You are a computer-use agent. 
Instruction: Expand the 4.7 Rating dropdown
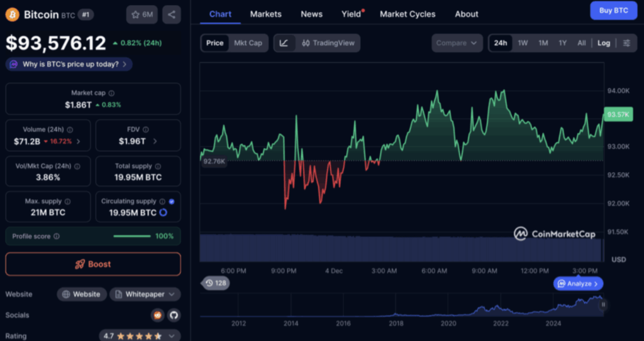click(x=140, y=336)
